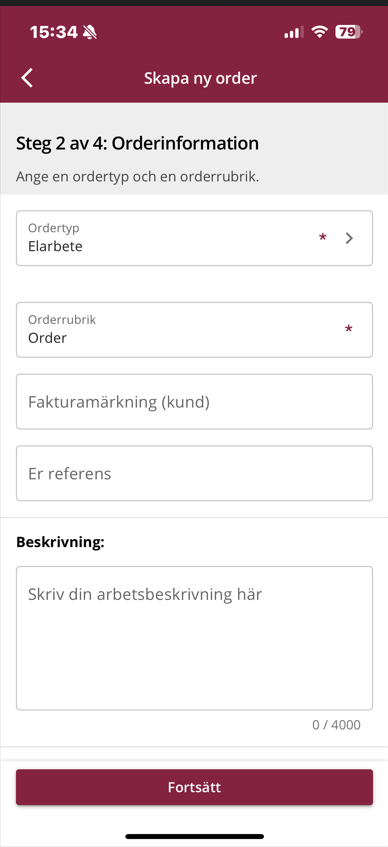
Task: Tap the required asterisk in Ordertyp
Action: (323, 238)
